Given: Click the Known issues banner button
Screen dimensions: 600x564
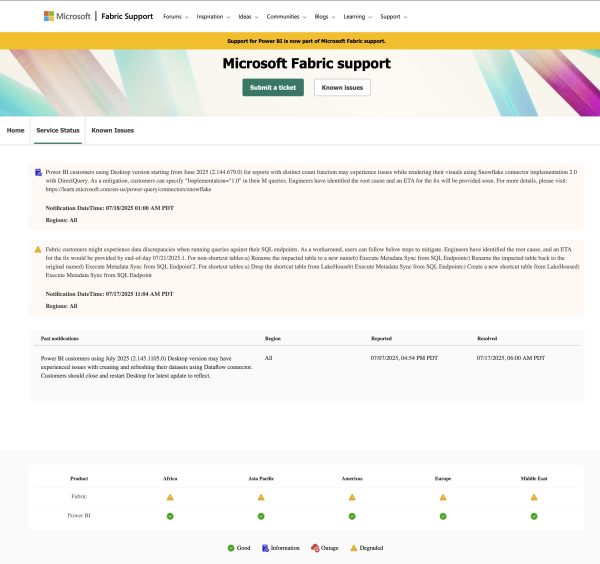Looking at the screenshot, I should (x=342, y=88).
